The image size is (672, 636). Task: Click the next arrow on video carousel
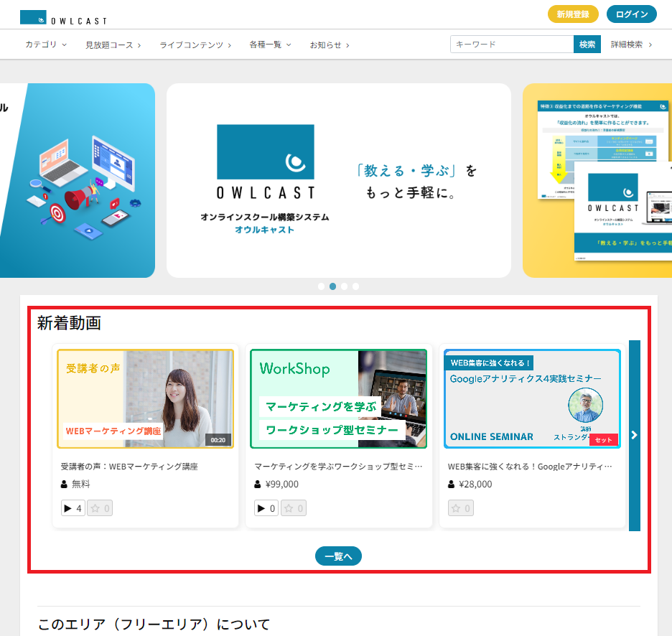click(x=634, y=436)
